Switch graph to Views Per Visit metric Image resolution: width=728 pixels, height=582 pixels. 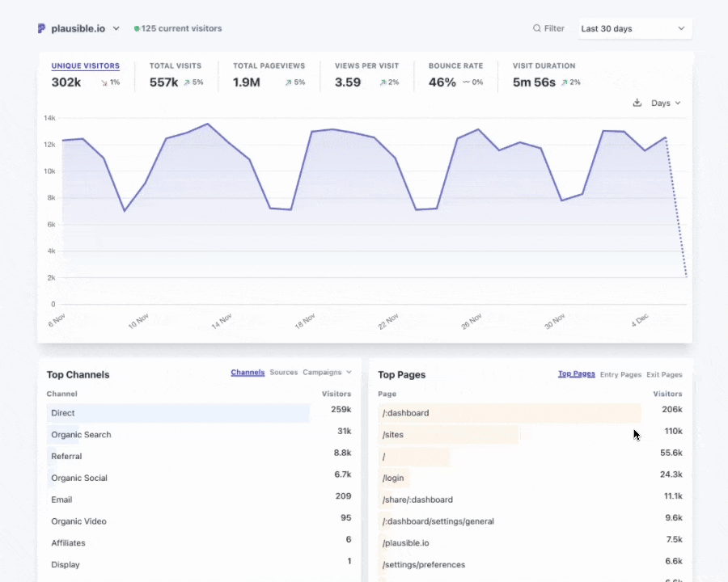367,66
